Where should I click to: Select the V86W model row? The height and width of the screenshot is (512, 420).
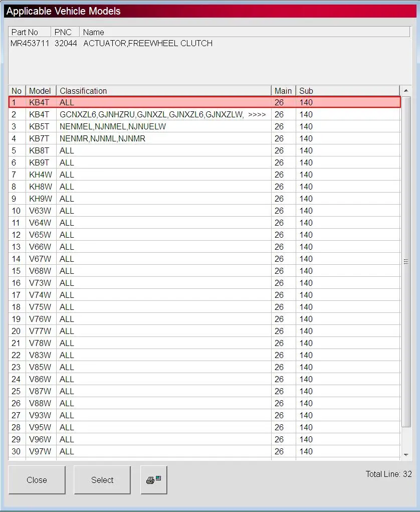[204, 380]
